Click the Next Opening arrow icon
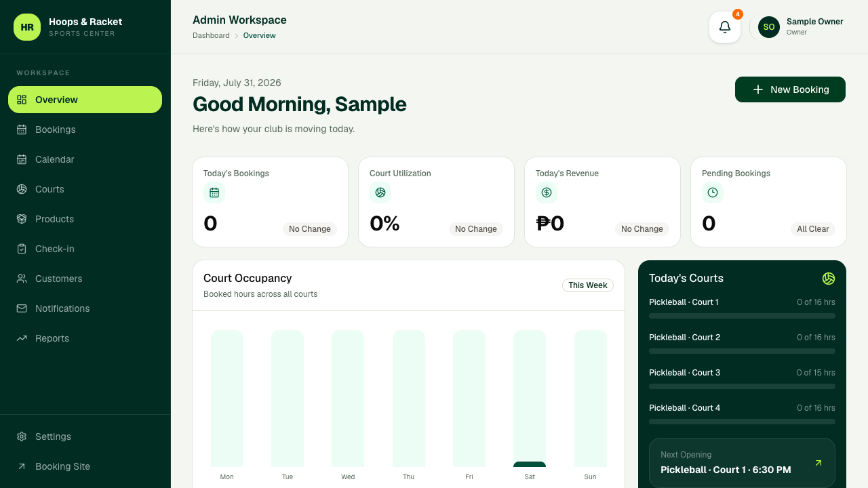Viewport: 868px width, 488px height. pyautogui.click(x=818, y=463)
